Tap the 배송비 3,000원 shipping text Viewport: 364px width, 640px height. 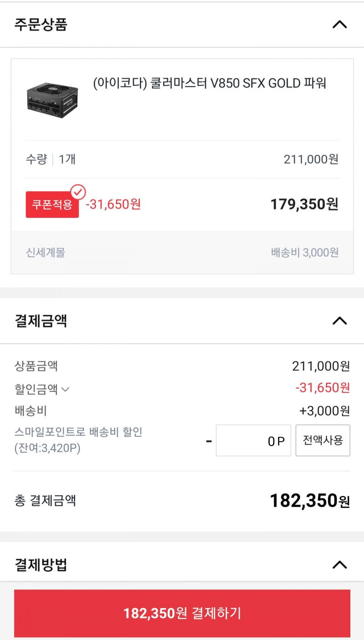pos(305,252)
